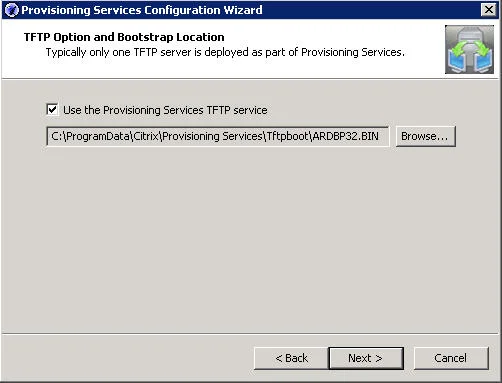Click the TFTP service checkbox label text
This screenshot has height=383, width=502.
point(165,110)
